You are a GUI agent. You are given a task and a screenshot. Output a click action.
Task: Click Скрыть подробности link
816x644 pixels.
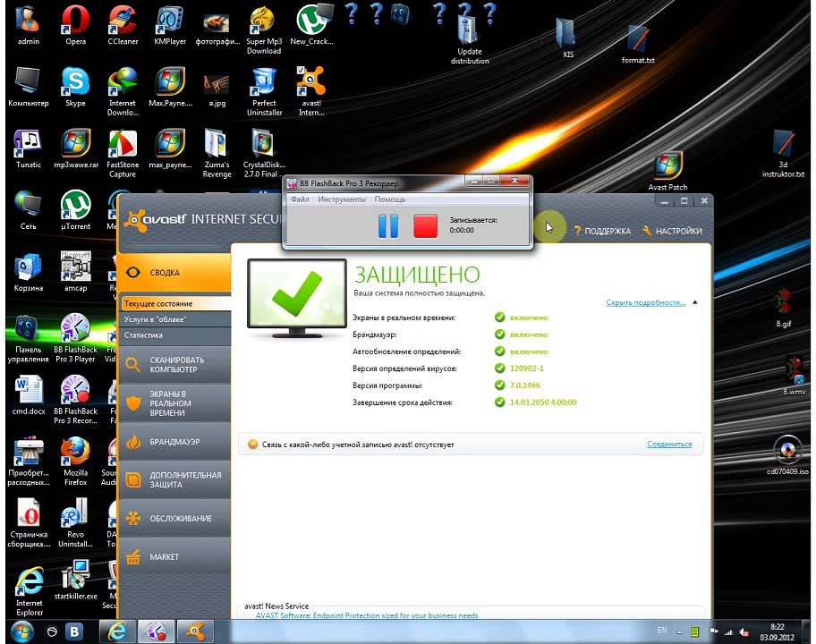coord(646,302)
